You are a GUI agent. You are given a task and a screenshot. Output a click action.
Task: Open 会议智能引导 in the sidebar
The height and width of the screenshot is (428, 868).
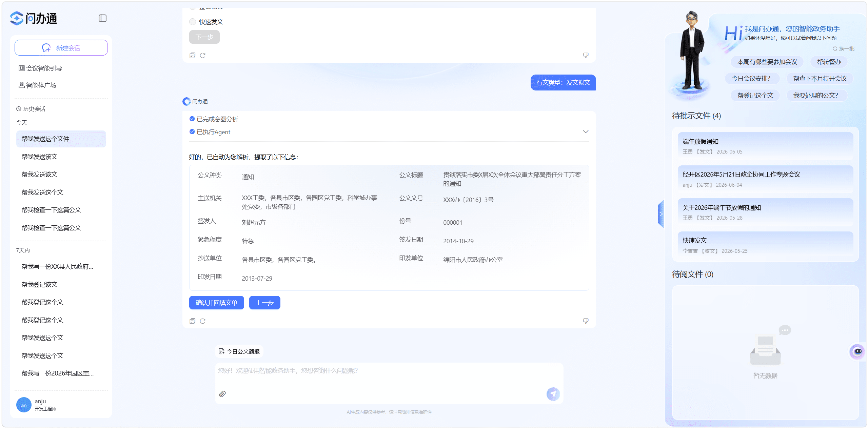pyautogui.click(x=40, y=68)
